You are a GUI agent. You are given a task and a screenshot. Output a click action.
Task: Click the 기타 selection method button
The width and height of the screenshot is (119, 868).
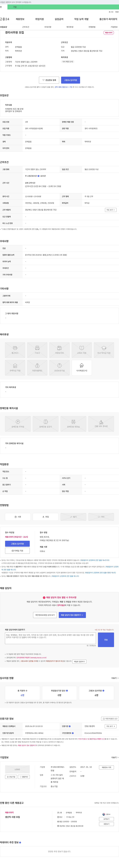click(101, 517)
